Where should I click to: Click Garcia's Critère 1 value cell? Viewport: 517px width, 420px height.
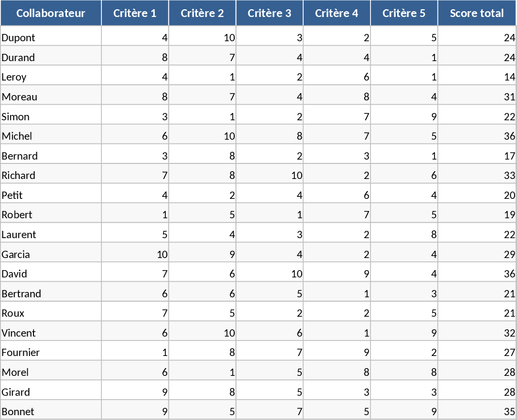point(135,254)
